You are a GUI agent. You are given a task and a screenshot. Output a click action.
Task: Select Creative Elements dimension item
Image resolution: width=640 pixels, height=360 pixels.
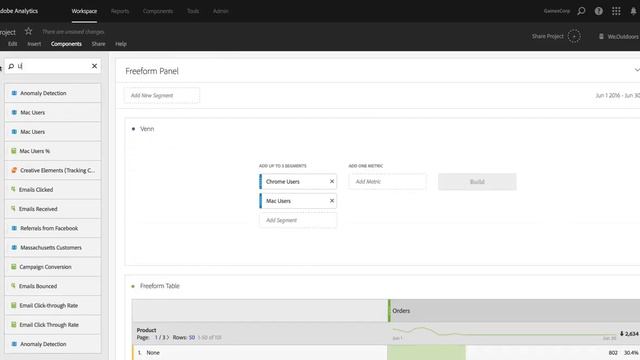pos(53,170)
